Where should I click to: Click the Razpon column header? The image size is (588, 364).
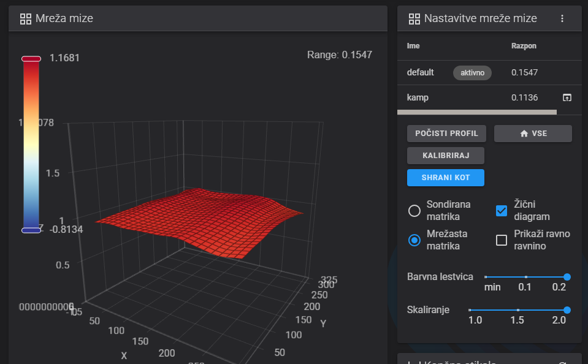tap(524, 46)
